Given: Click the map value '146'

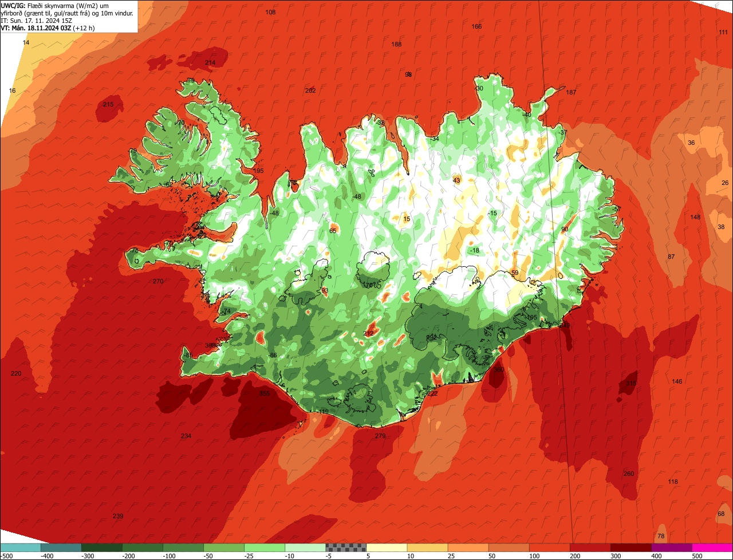Looking at the screenshot, I should [x=677, y=381].
